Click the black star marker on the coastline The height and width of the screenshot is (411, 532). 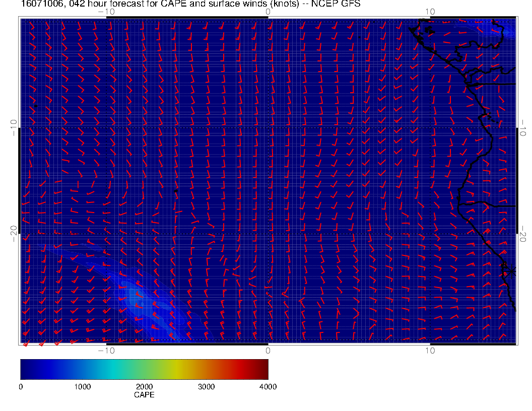511,271
